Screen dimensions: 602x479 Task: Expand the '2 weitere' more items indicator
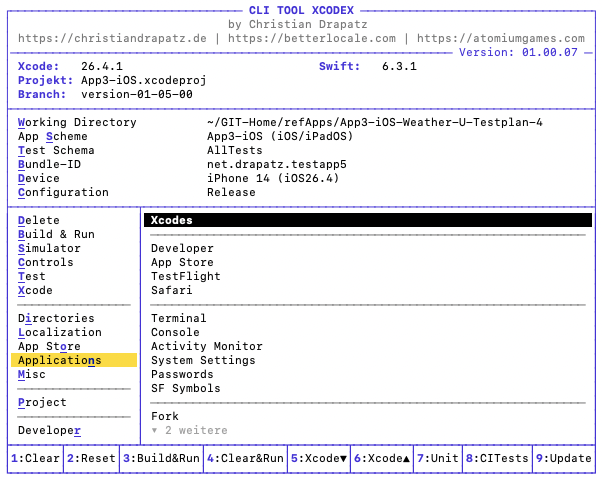coord(189,430)
